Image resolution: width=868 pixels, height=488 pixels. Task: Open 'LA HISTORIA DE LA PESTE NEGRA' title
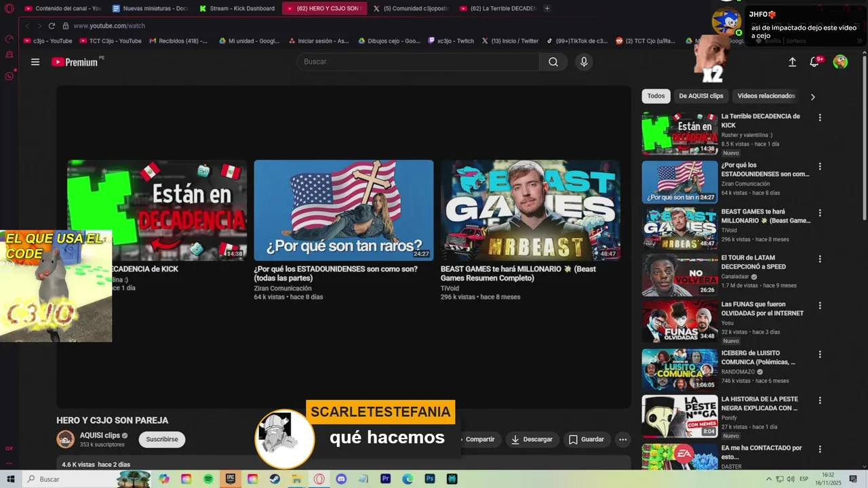pyautogui.click(x=759, y=404)
